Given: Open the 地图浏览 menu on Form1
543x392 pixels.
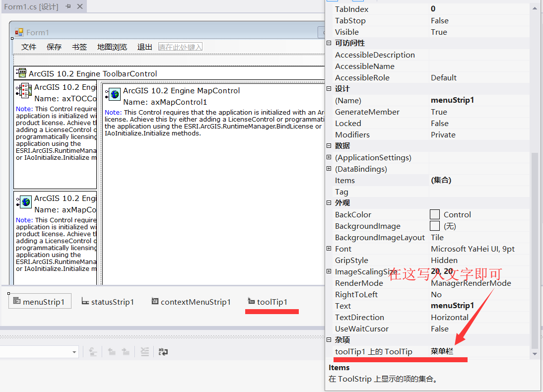Looking at the screenshot, I should (x=112, y=47).
